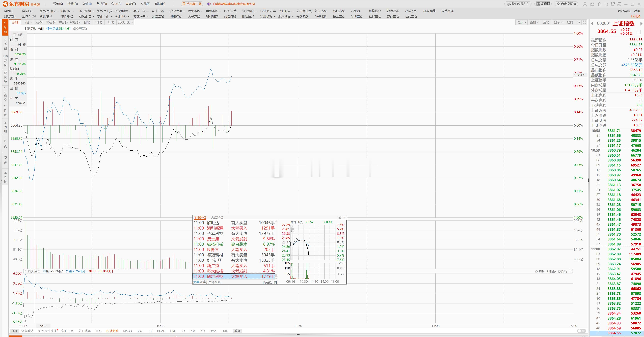Screen dimensions: 644x337
Task: Open the 系统(S) menu
Action: (x=58, y=4)
